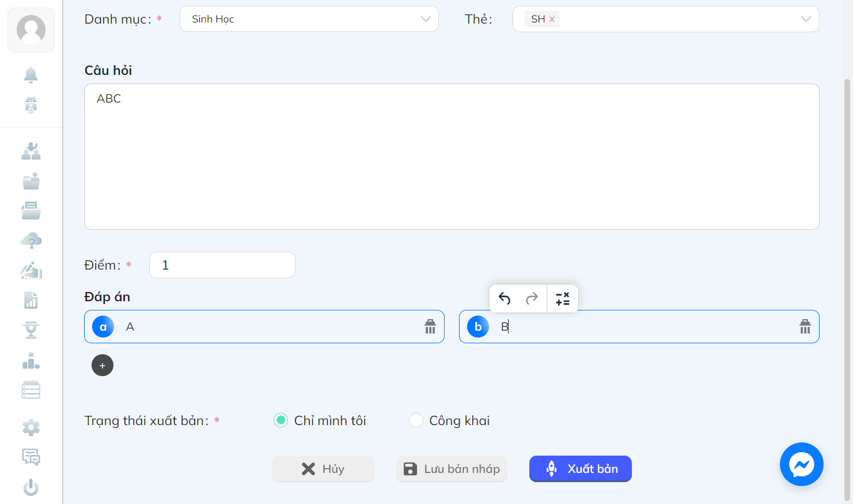
Task: Click the robot assistant sidebar icon
Action: click(x=31, y=105)
